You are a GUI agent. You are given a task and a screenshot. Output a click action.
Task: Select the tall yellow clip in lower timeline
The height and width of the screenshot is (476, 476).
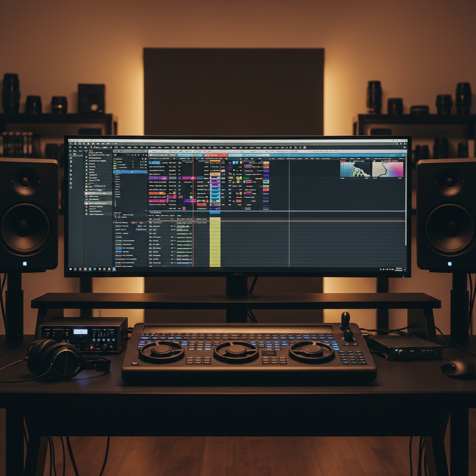point(215,242)
